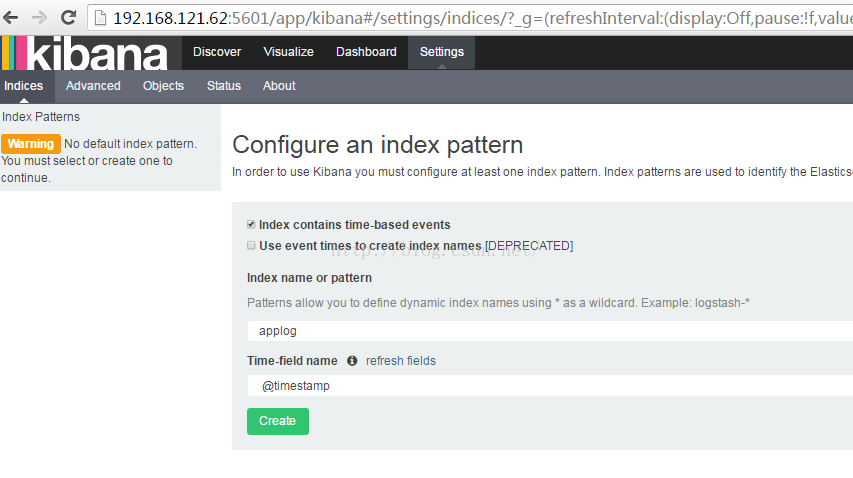Click the browser back arrow
The image size is (853, 478).
[x=10, y=18]
